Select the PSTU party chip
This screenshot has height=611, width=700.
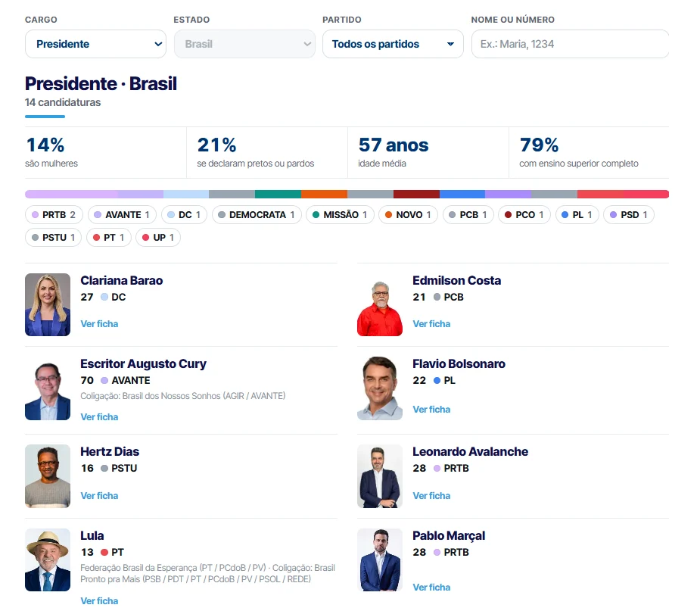click(54, 238)
